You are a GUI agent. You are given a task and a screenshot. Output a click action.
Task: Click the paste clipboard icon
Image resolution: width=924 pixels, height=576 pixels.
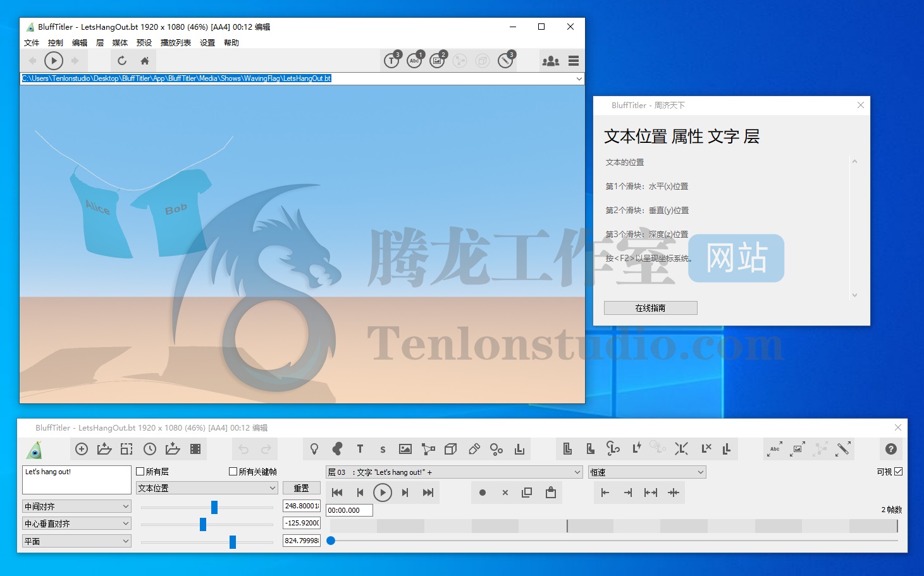coord(551,493)
